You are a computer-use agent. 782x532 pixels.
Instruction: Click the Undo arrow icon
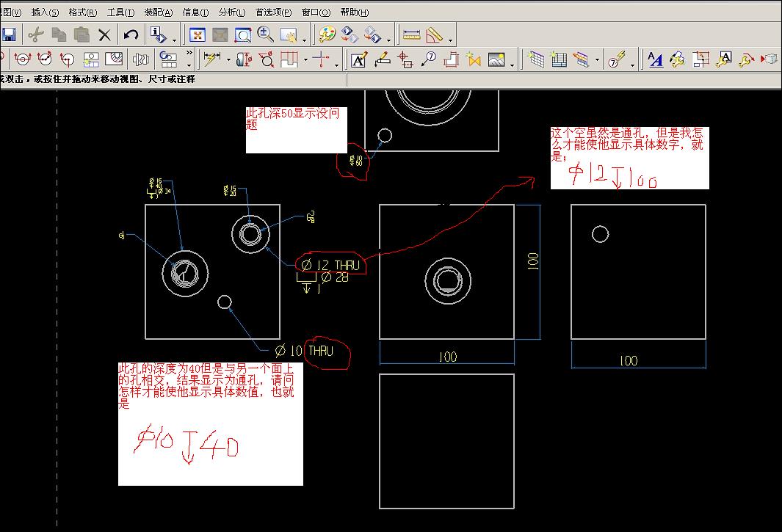131,35
